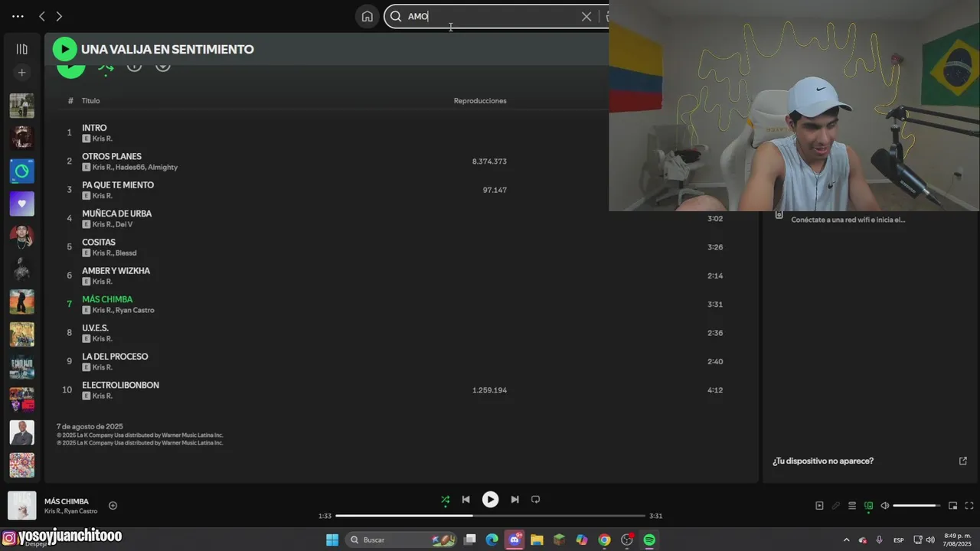
Task: Go to Spotify Home icon
Action: click(x=367, y=16)
